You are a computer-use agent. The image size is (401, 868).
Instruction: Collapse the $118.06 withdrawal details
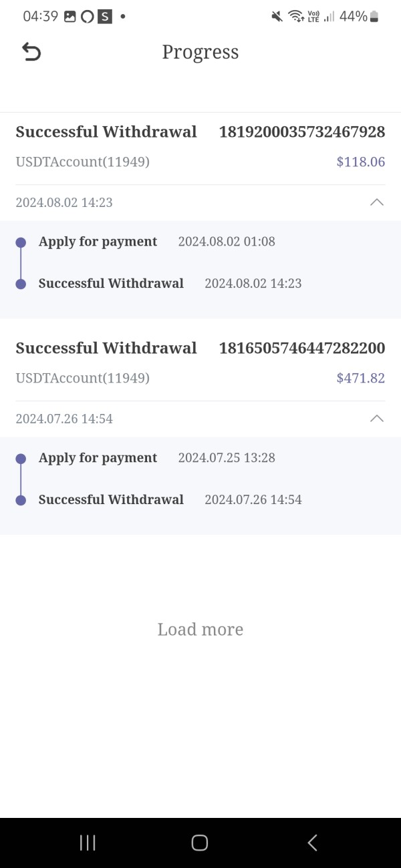[x=376, y=202]
